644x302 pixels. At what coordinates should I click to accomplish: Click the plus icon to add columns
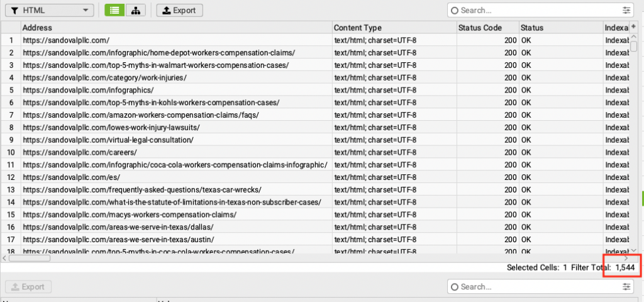[633, 28]
